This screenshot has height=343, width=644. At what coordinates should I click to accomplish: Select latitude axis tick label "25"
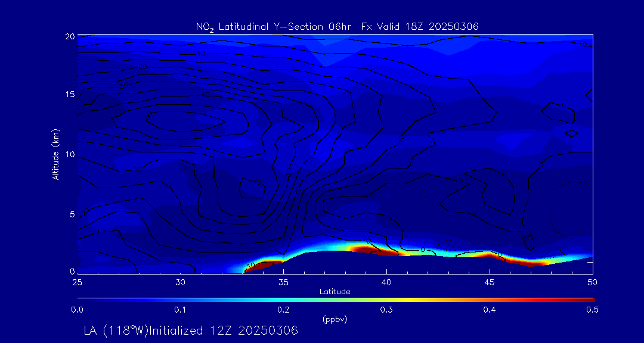tap(77, 282)
